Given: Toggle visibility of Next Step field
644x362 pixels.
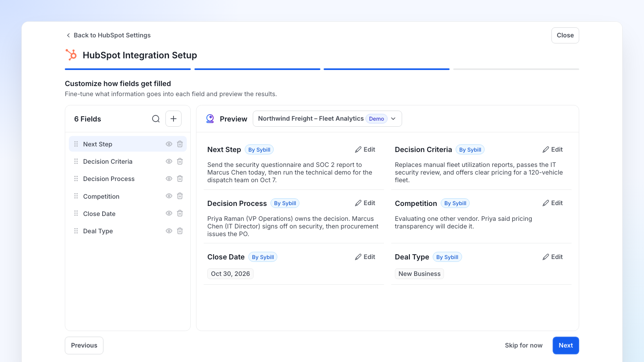Looking at the screenshot, I should click(169, 144).
